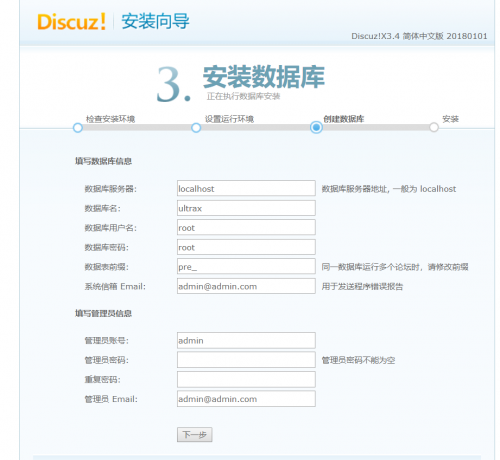Click the 管理员账号 field containing admin
The image size is (500, 460).
pyautogui.click(x=246, y=340)
